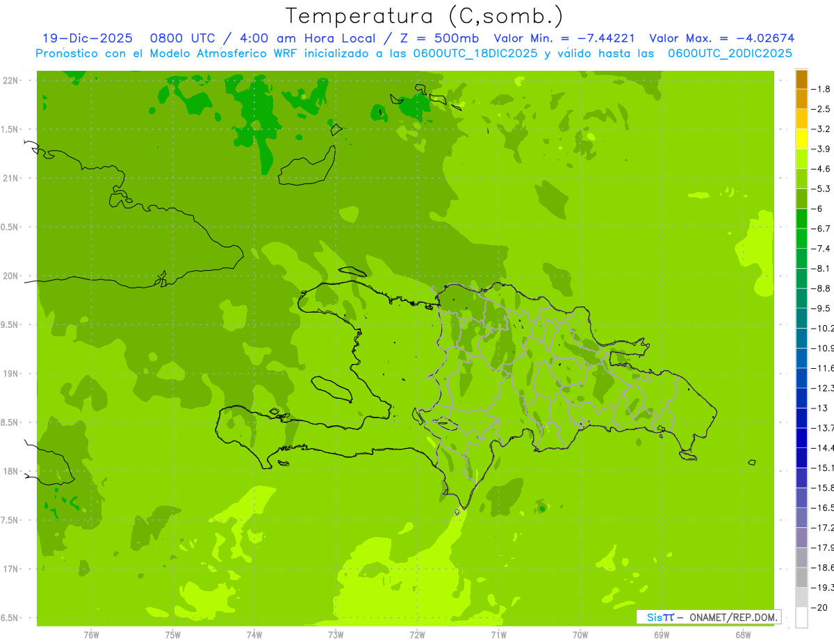Click the '74W' longitude label
This screenshot has height=644, width=834.
click(254, 634)
